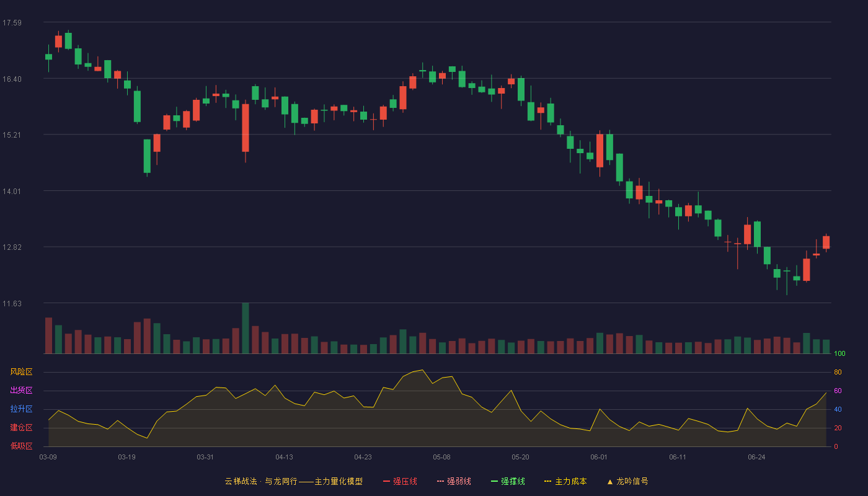Click the 06-24 date label
Viewport: 868px width, 496px height.
(756, 457)
